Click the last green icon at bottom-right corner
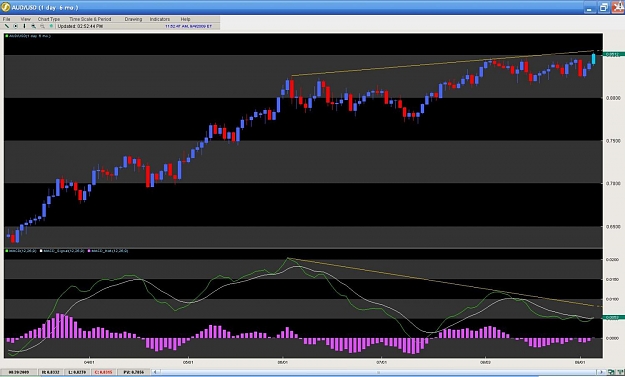This screenshot has height=377, width=625. click(x=620, y=372)
